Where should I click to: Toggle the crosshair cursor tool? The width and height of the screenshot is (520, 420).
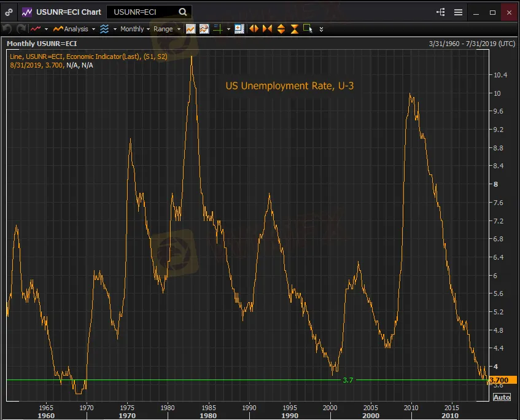coord(218,29)
